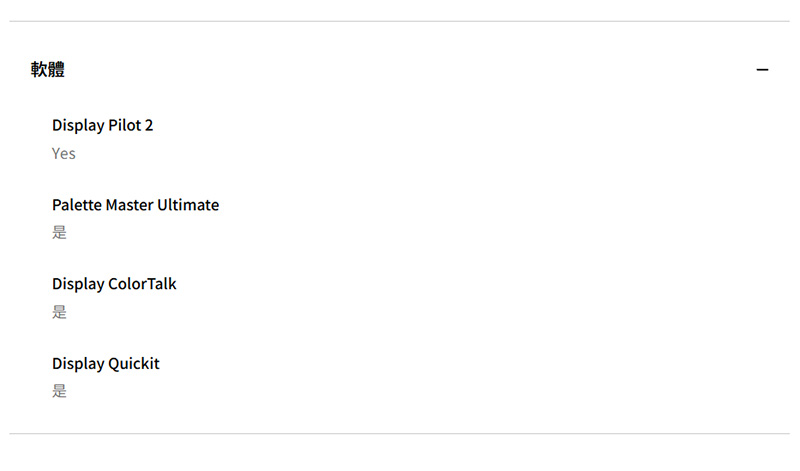Click the word Master in Palette Master Ultimate
This screenshot has height=471, width=800.
coord(130,205)
